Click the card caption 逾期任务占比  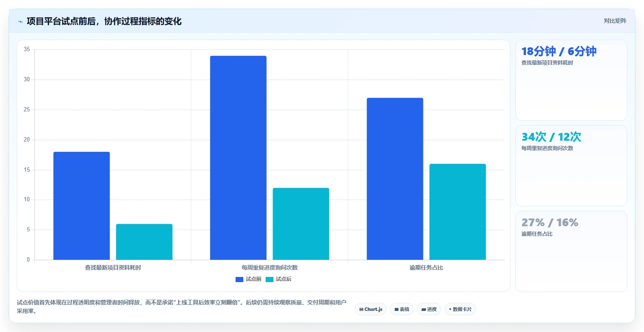click(537, 234)
